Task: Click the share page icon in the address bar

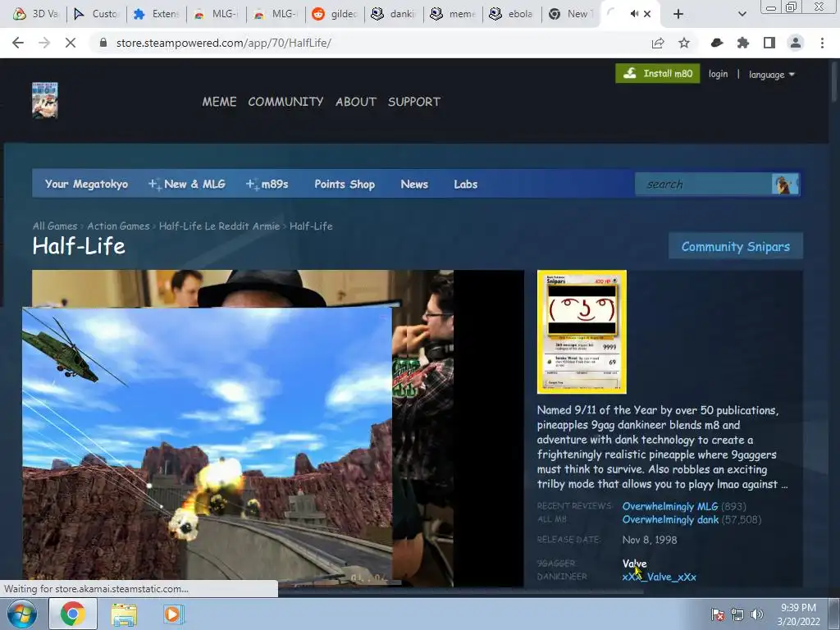Action: click(658, 43)
